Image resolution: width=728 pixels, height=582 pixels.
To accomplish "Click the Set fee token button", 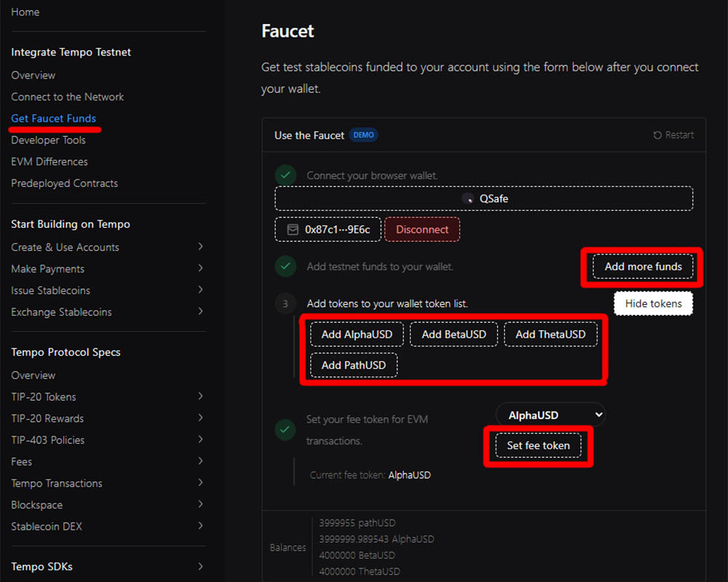I will click(538, 445).
